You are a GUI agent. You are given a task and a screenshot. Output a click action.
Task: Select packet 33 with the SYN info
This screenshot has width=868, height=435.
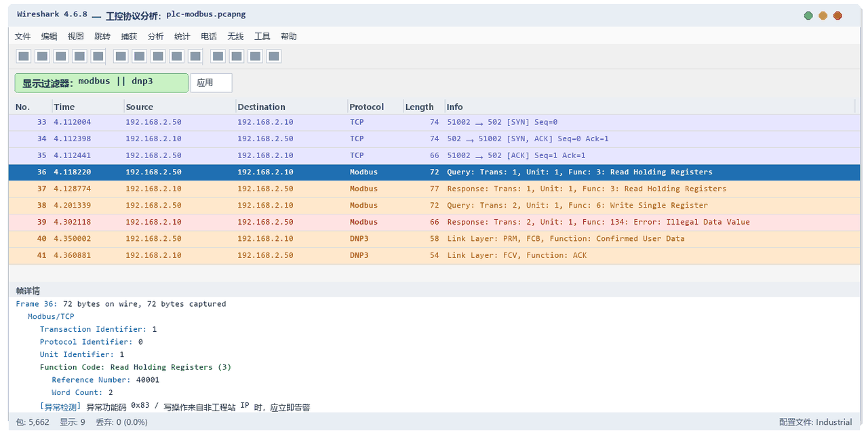click(434, 122)
